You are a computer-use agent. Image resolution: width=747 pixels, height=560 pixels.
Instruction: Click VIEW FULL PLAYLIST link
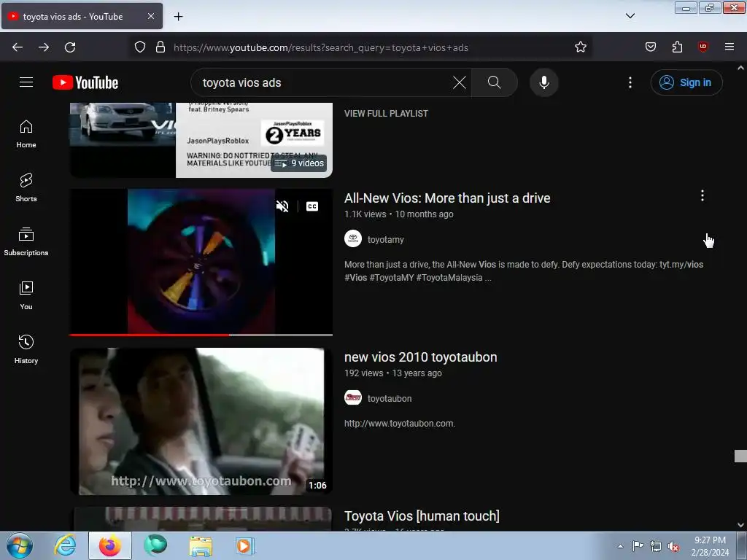click(386, 113)
